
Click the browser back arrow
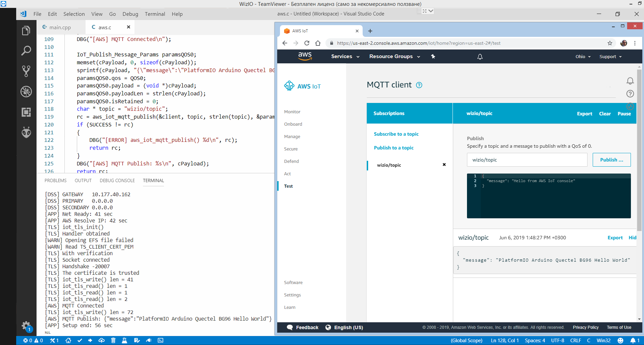pos(285,43)
